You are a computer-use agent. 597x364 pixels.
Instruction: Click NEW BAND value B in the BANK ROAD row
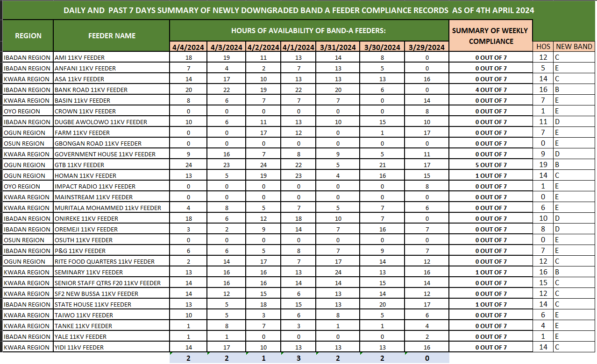[574, 90]
